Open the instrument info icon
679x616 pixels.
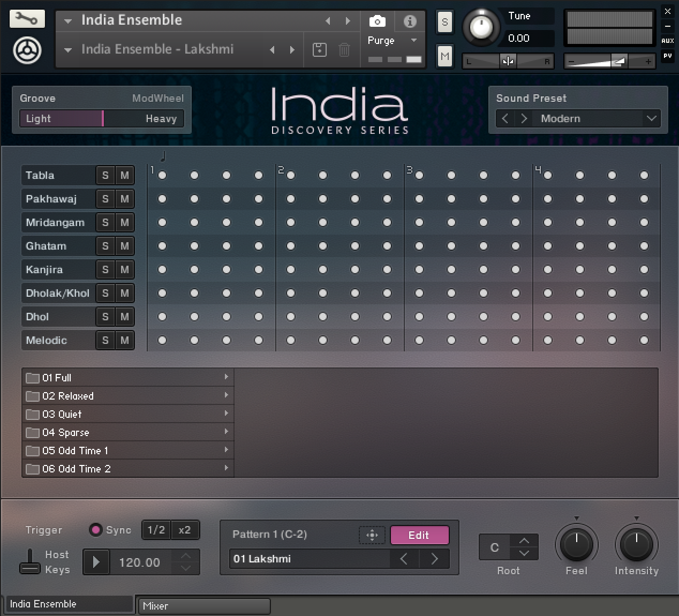[x=410, y=21]
